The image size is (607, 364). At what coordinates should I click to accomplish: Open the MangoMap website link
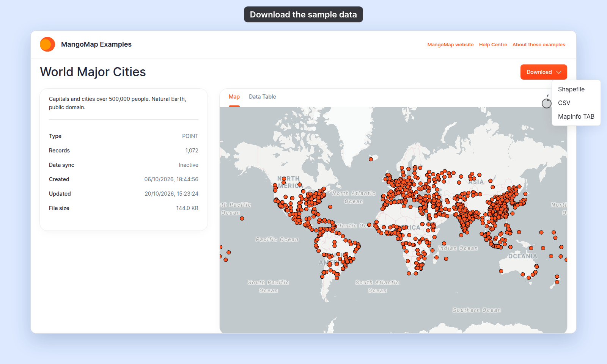(x=450, y=44)
